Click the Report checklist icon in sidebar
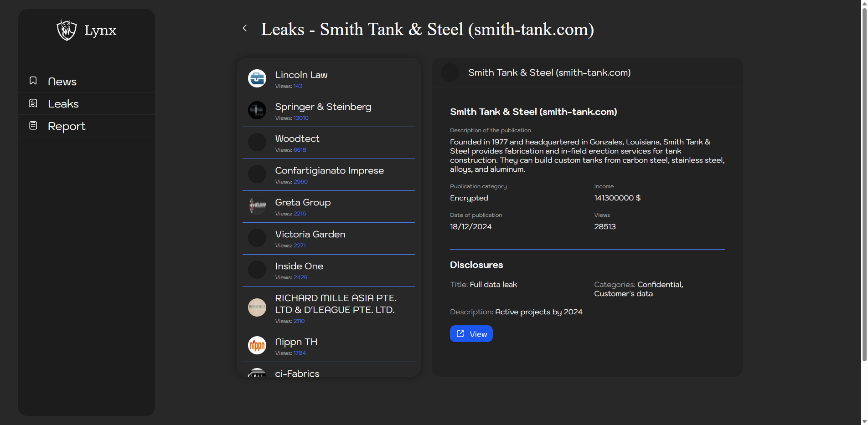This screenshot has height=425, width=868. (33, 126)
